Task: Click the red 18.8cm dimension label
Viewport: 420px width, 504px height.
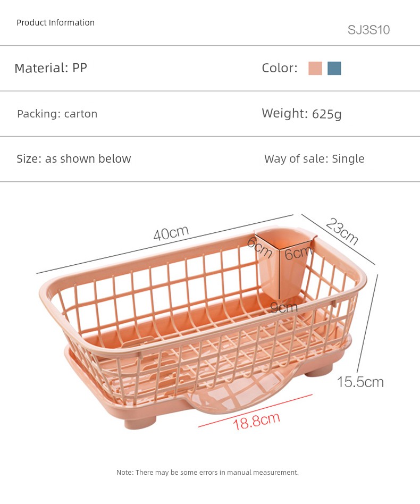Action: [256, 421]
